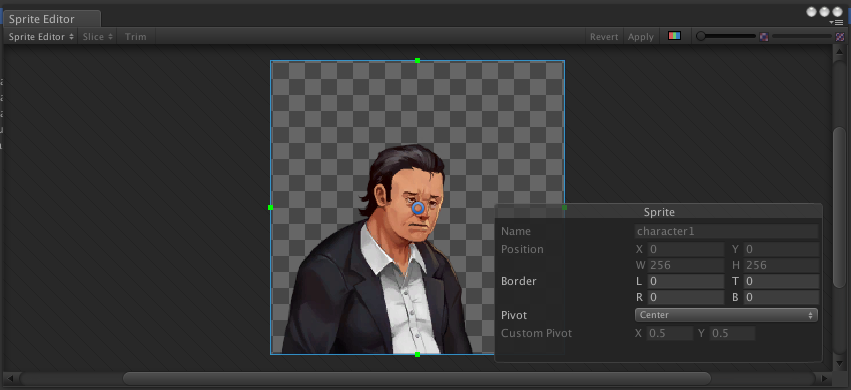Open the Pivot dropdown set to Center

point(726,315)
